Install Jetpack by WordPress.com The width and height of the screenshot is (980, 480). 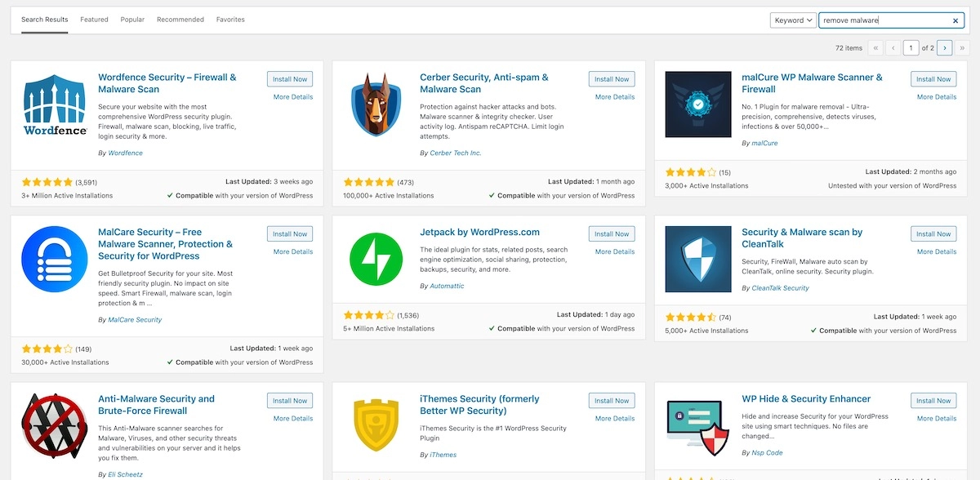[x=612, y=234]
